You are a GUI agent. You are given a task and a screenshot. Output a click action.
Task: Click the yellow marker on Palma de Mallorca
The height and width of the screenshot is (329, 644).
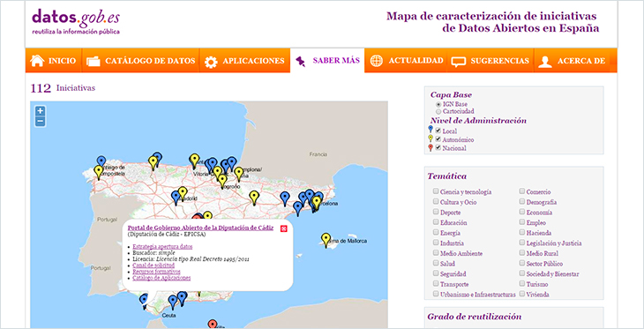(326, 240)
